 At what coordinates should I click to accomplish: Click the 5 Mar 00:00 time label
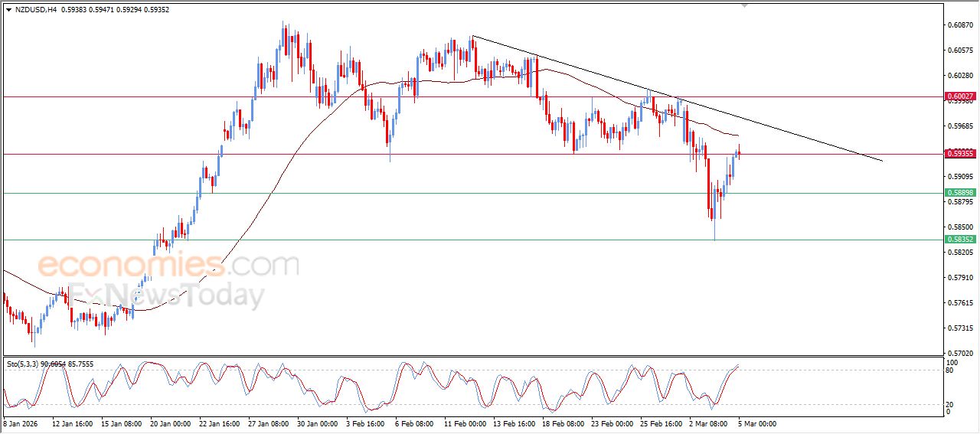click(756, 423)
